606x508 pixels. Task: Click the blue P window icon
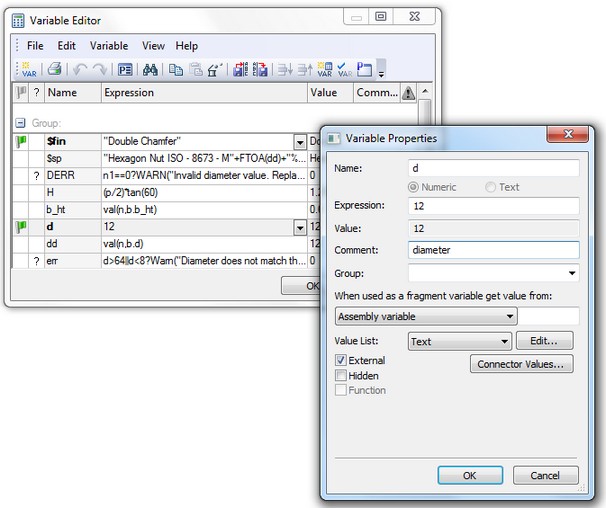[x=364, y=70]
